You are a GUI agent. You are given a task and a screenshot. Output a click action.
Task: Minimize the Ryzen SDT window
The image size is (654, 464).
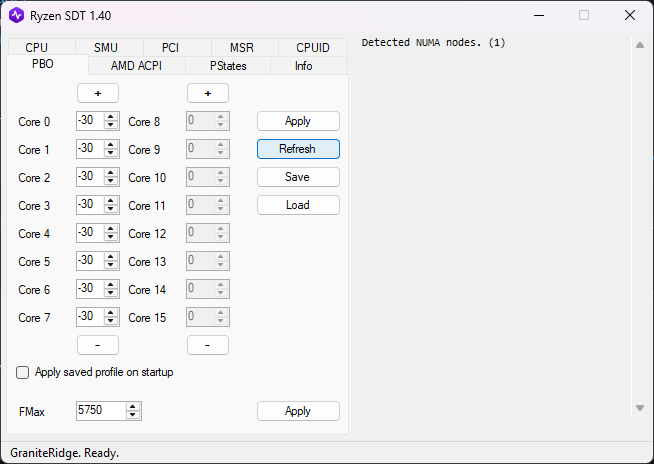point(539,15)
